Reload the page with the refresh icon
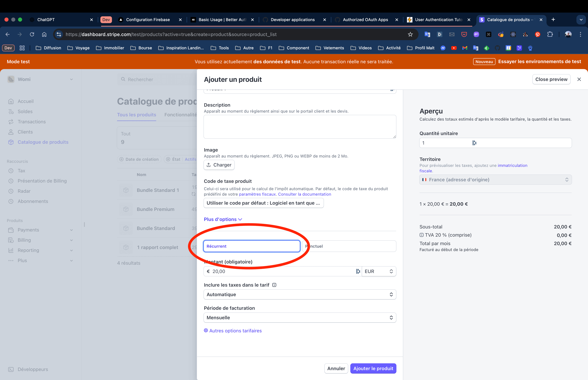588x380 pixels. pyautogui.click(x=32, y=34)
